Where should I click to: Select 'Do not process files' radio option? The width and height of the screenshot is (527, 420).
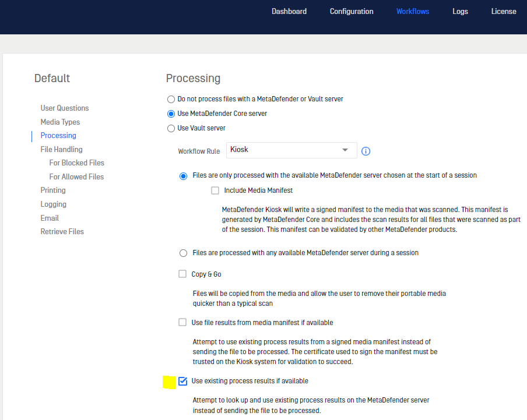point(171,100)
